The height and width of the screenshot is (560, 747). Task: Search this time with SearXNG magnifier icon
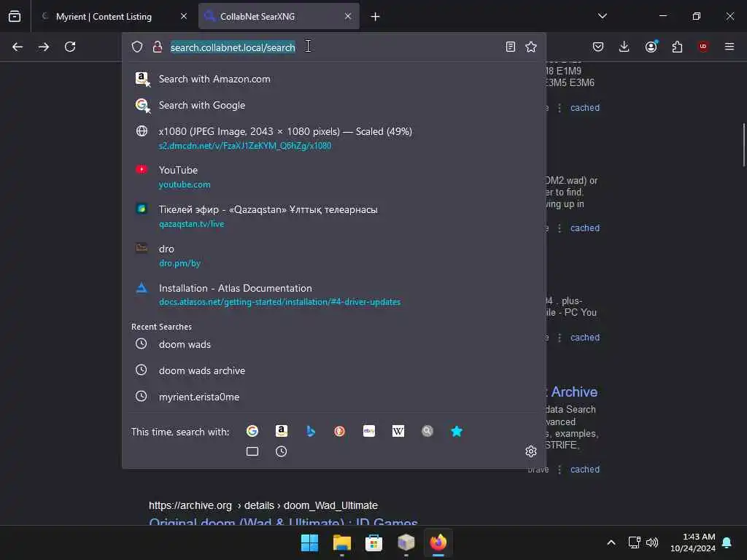427,432
